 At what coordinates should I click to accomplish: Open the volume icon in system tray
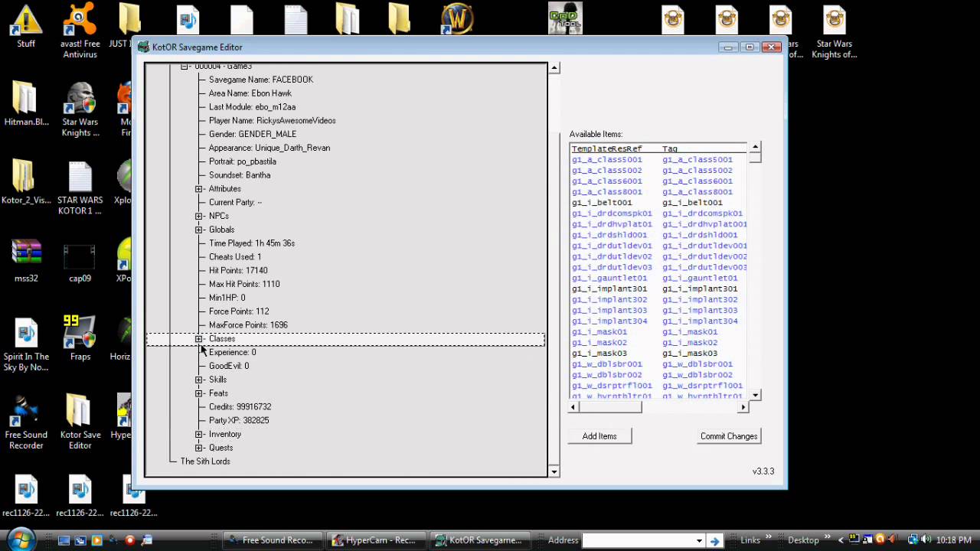[x=926, y=540]
